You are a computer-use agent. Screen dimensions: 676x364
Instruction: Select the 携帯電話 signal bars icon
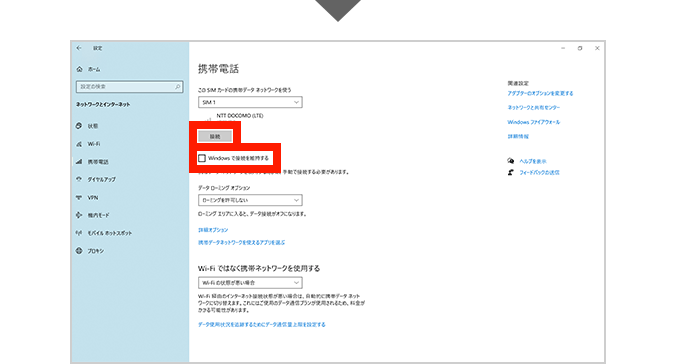click(x=79, y=162)
